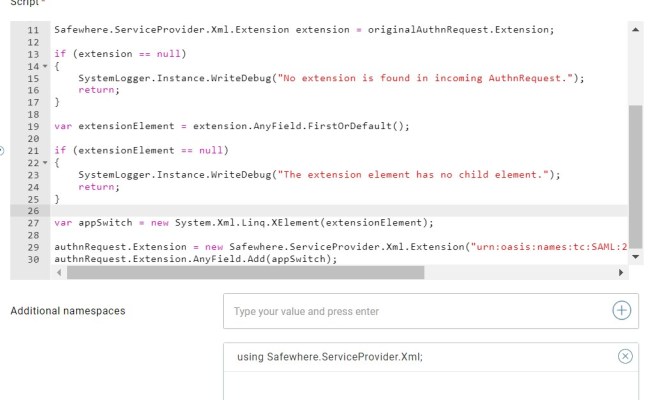Click the 'return;' statement on line 16
Screen dimensions: 650x400
tap(99, 90)
